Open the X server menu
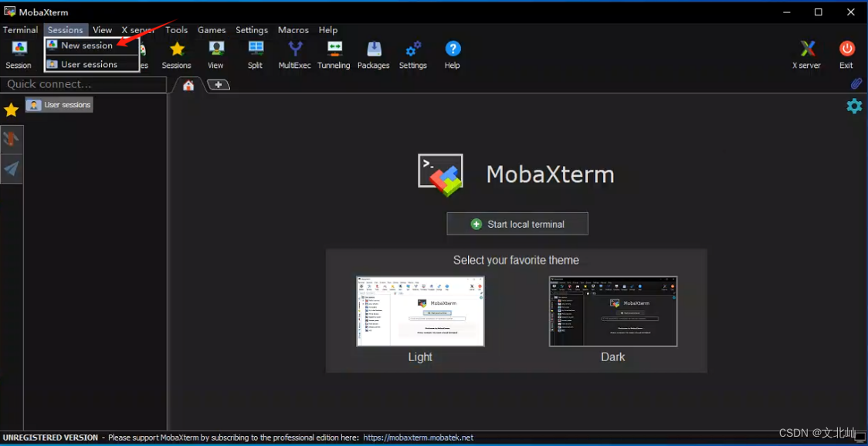 tap(138, 30)
